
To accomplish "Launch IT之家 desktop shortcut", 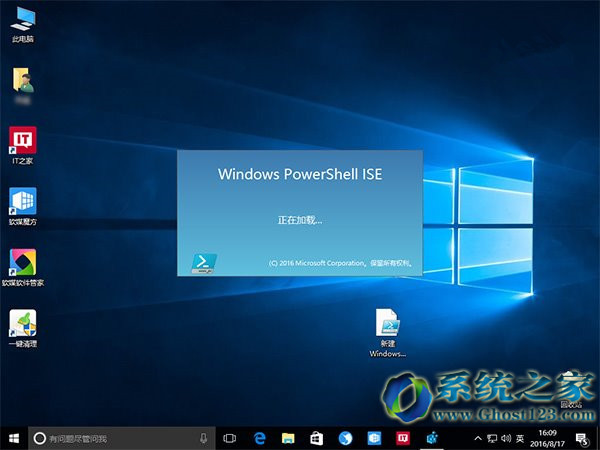I will point(23,145).
